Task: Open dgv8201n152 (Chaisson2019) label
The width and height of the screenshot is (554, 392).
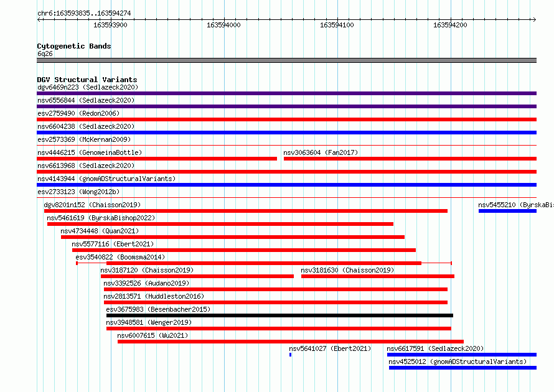Action: click(x=92, y=205)
